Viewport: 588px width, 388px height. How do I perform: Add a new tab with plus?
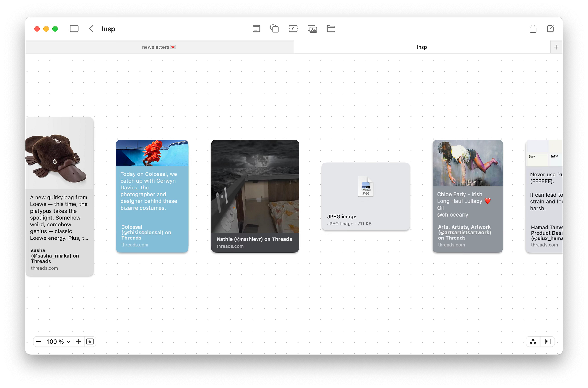coord(556,47)
